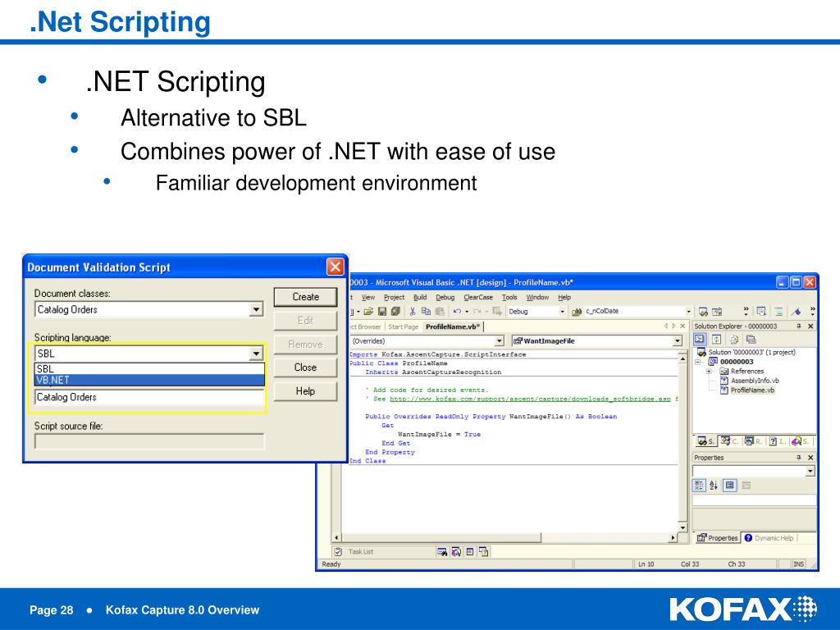Viewport: 840px width, 630px height.
Task: Click Find in Files icon beside c_nColDate
Action: pos(577,311)
